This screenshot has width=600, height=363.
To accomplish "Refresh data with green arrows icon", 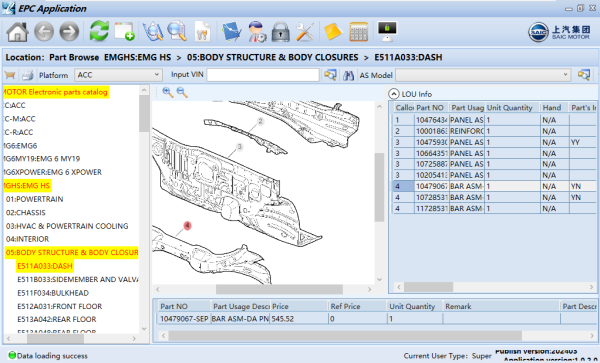I will click(x=99, y=31).
